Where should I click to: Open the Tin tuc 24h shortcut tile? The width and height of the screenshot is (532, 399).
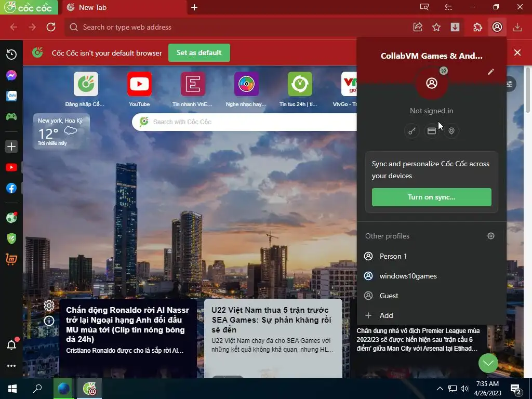299,89
